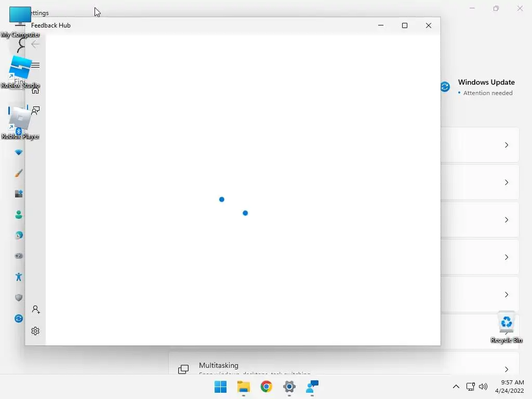532x399 pixels.
Task: Click the Windows Update sync icon
Action: 445,87
